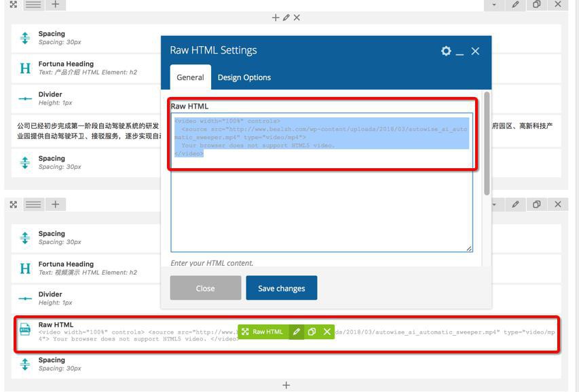This screenshot has height=392, width=579.
Task: Click the row layout handle on 视频演示 row
Action: [33, 205]
